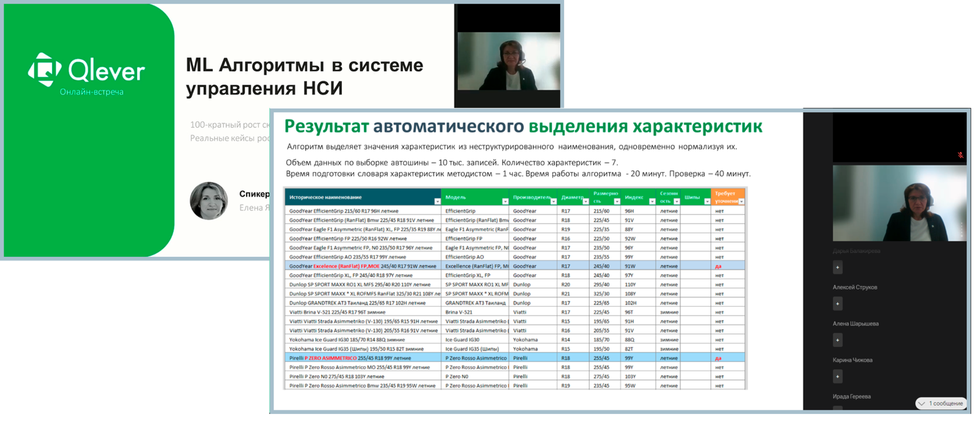Select participant name Алексей Струков
980x425 pixels.
[855, 287]
